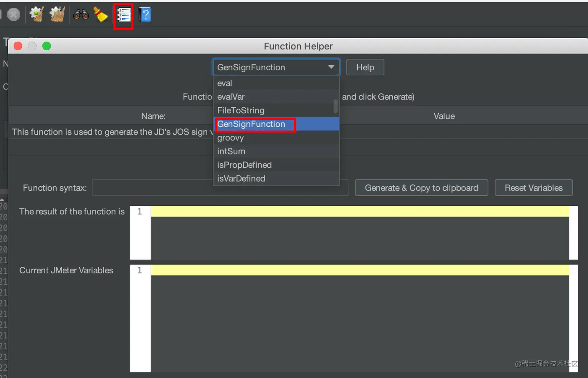588x378 pixels.
Task: Choose FileToString in the dropdown list
Action: pyautogui.click(x=274, y=110)
